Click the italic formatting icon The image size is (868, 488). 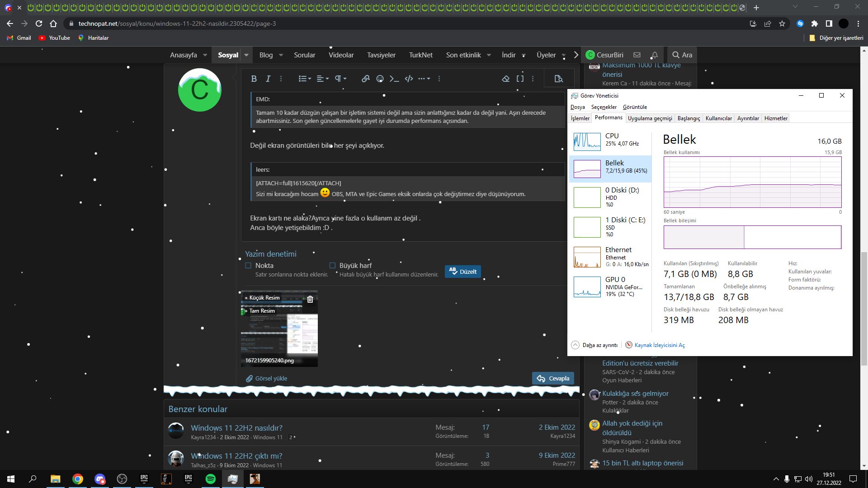coord(268,79)
